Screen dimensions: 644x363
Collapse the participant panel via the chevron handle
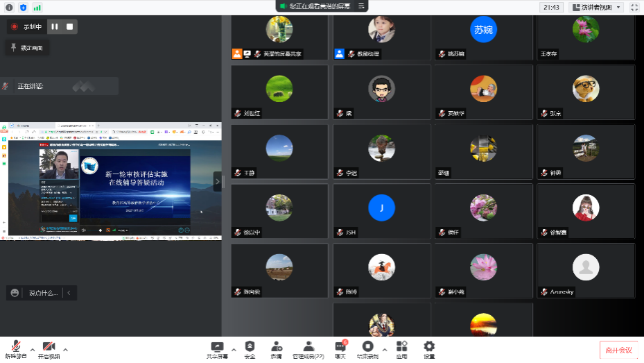pos(218,181)
